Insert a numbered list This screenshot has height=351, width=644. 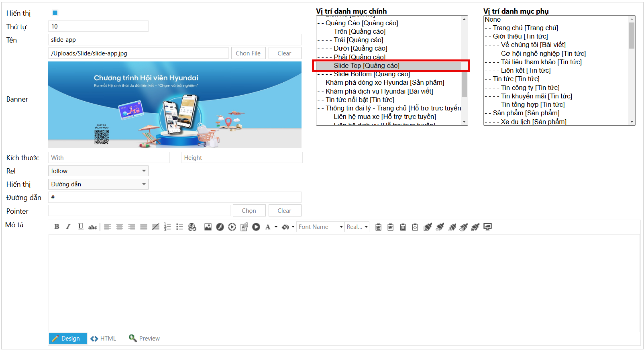[167, 227]
